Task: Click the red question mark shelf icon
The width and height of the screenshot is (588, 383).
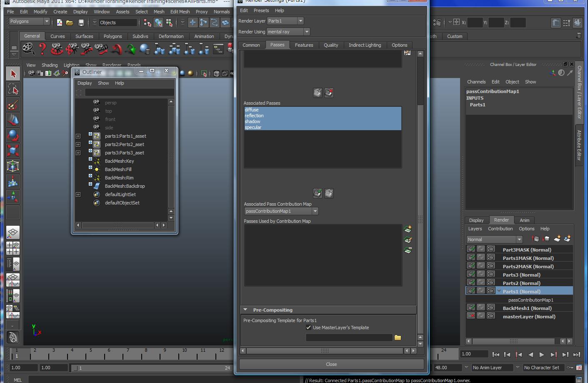Action: (42, 49)
